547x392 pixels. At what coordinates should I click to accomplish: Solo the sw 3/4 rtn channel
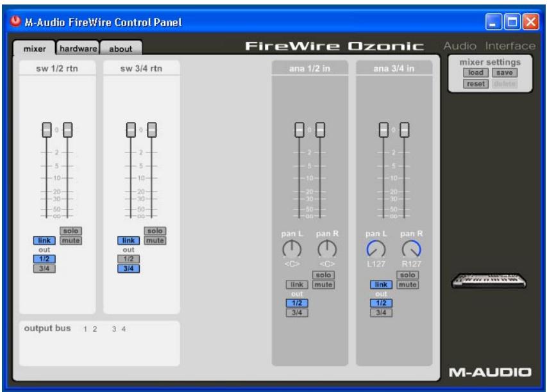point(155,231)
